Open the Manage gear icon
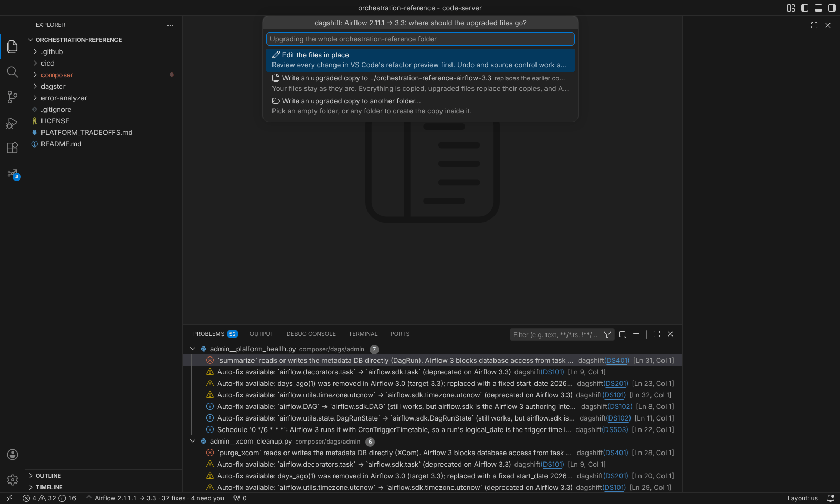Viewport: 840px width, 504px height. [x=13, y=480]
